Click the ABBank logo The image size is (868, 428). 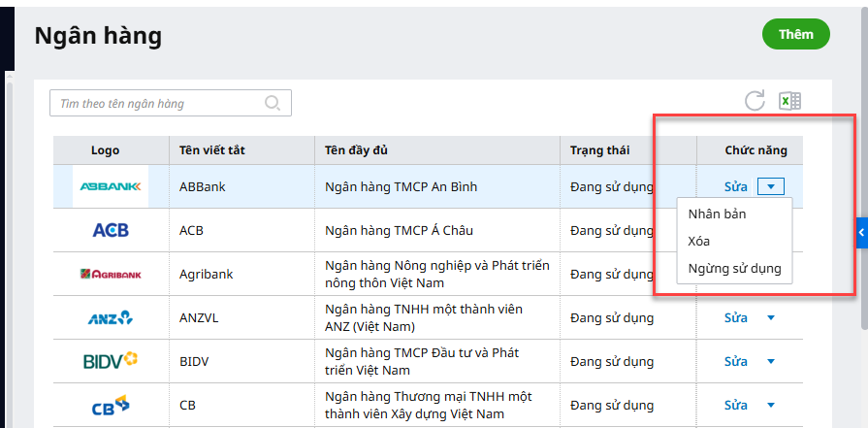(x=111, y=186)
